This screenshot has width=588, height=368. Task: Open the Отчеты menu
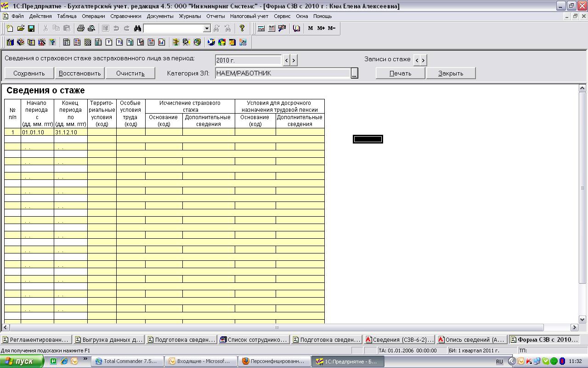215,16
